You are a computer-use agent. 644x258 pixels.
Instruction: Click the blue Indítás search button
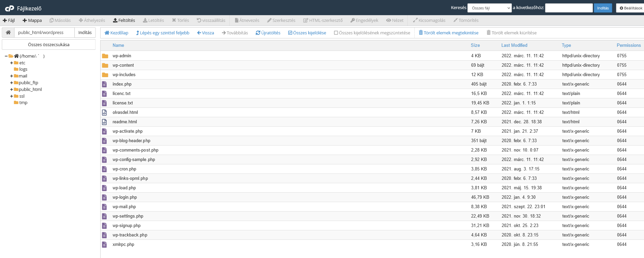coord(603,8)
